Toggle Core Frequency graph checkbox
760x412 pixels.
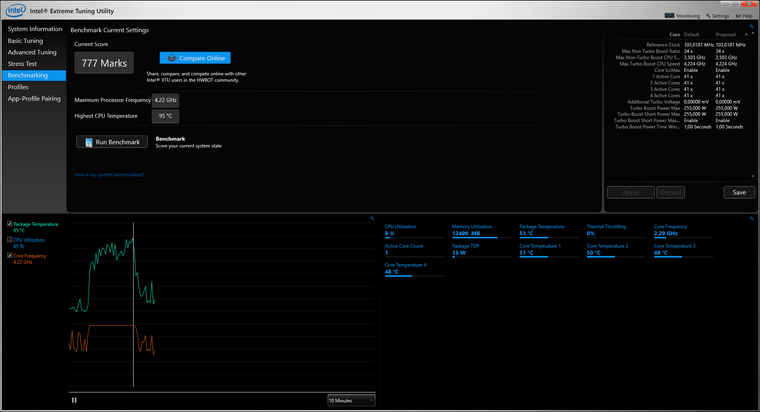click(10, 255)
